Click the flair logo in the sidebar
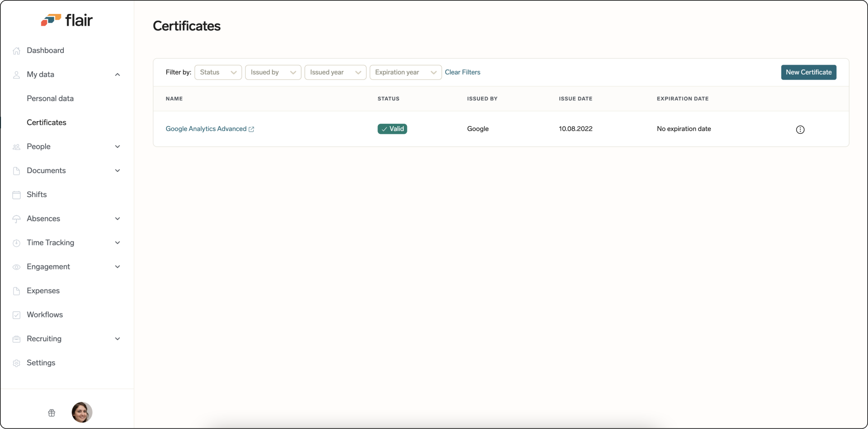This screenshot has height=429, width=868. 67,20
